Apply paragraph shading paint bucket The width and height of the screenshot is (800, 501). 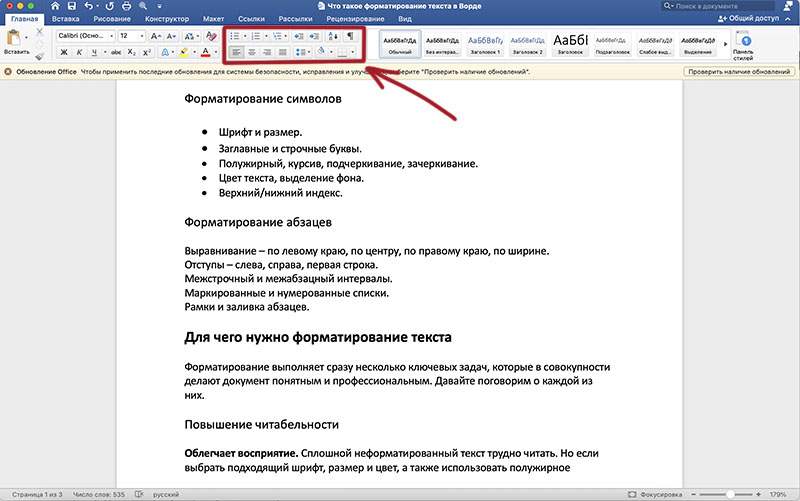[x=321, y=52]
